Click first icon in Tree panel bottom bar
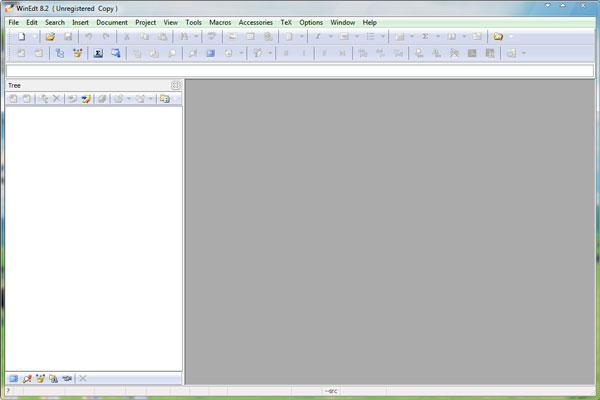This screenshot has width=600, height=400. (13, 378)
